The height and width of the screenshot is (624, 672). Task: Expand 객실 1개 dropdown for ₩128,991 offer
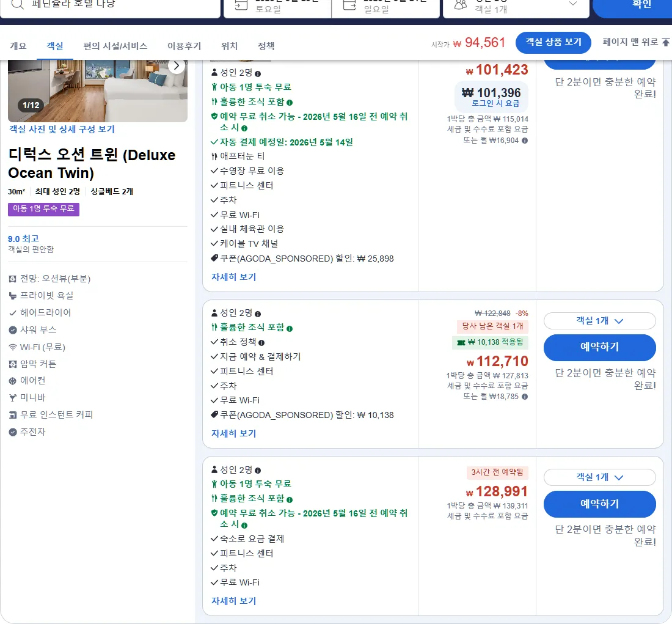[x=599, y=477]
